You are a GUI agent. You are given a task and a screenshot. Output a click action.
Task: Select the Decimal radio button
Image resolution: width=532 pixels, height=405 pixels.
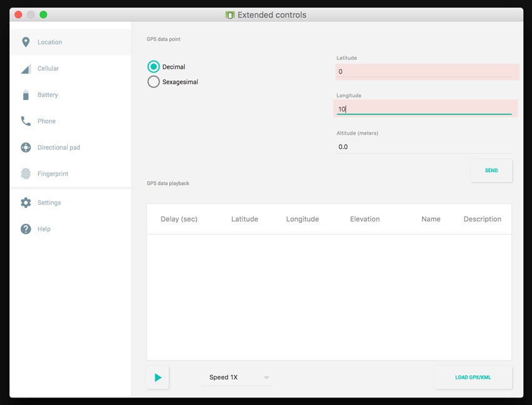coord(153,67)
